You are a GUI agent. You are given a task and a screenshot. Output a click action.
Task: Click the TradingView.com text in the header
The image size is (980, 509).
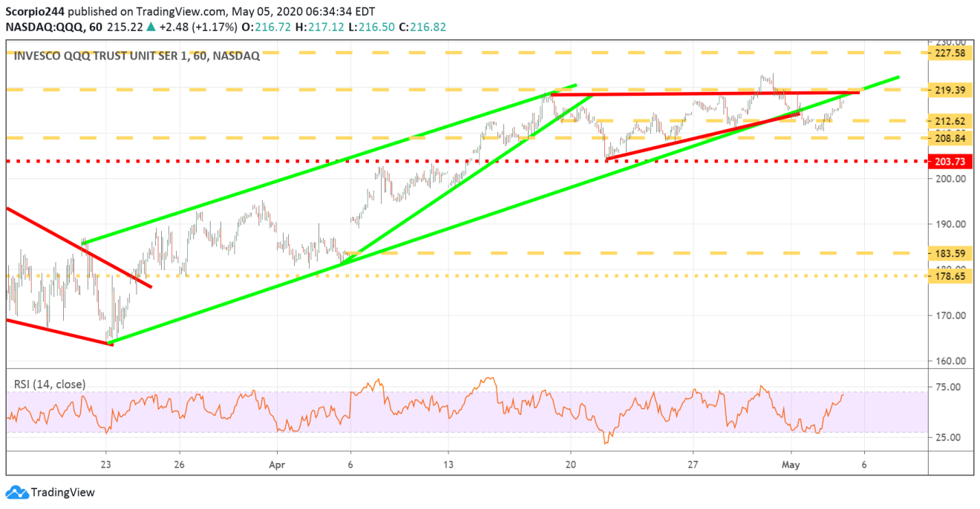[x=181, y=11]
